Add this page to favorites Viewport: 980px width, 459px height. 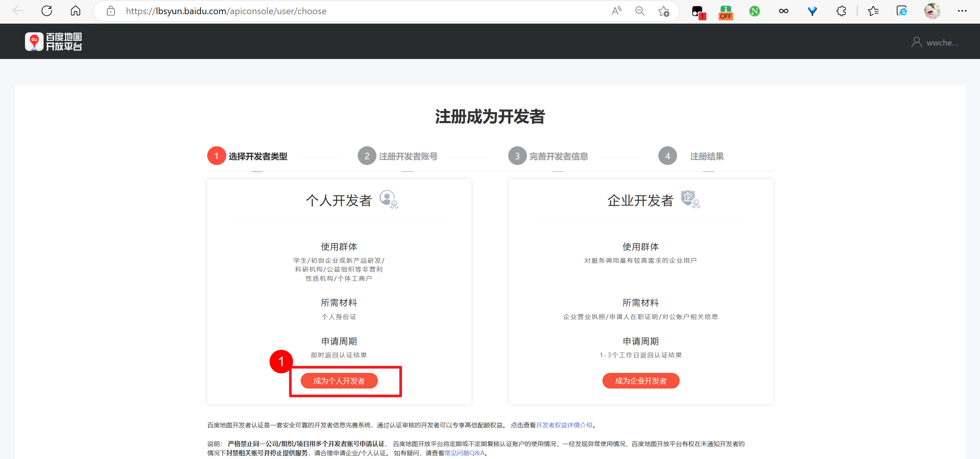coord(664,11)
